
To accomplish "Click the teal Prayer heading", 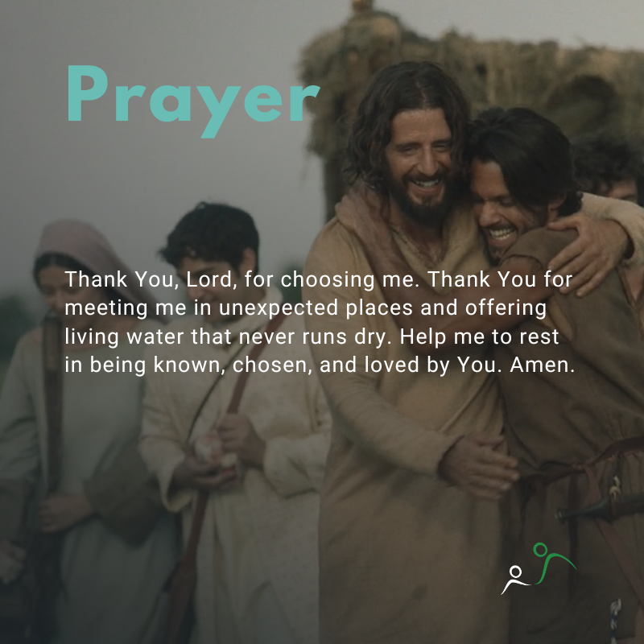I will (x=193, y=101).
